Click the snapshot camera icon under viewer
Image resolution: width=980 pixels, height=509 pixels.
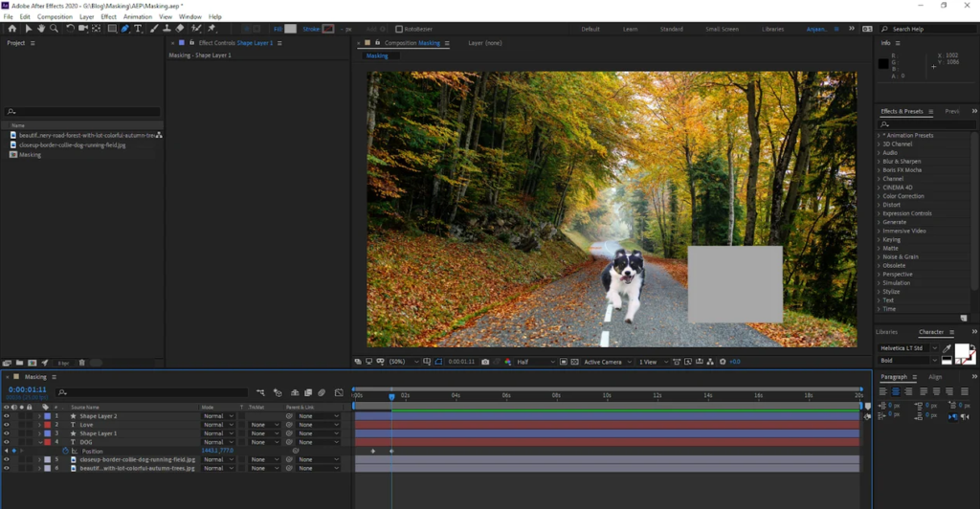485,362
